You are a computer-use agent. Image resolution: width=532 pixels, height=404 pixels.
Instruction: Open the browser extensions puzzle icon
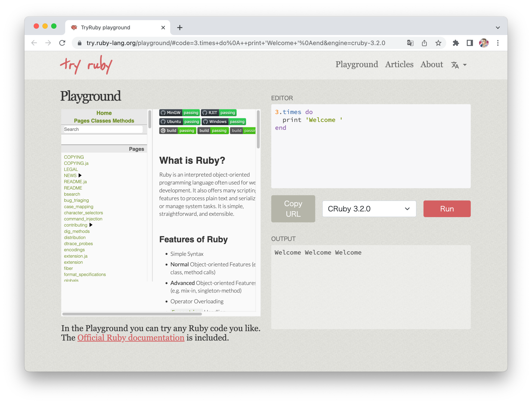click(x=456, y=43)
